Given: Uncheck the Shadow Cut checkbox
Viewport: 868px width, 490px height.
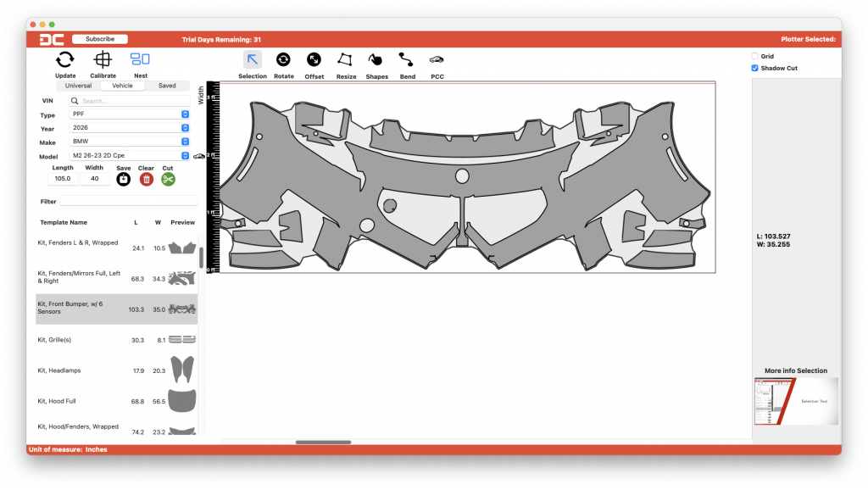Looking at the screenshot, I should (755, 68).
